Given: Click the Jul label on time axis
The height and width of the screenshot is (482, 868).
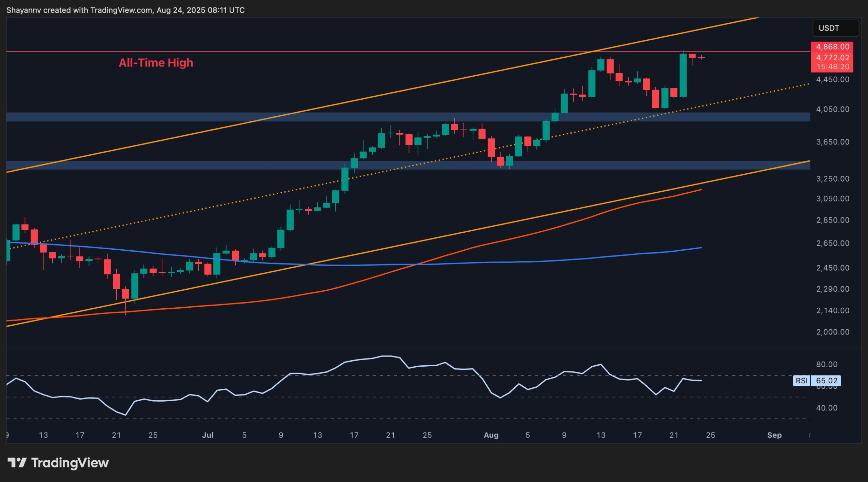Looking at the screenshot, I should coord(208,435).
